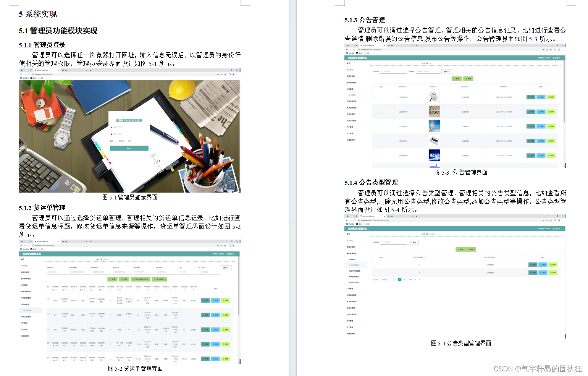
Task: Click browser menu dots in figure 5-4
Action: (563, 220)
